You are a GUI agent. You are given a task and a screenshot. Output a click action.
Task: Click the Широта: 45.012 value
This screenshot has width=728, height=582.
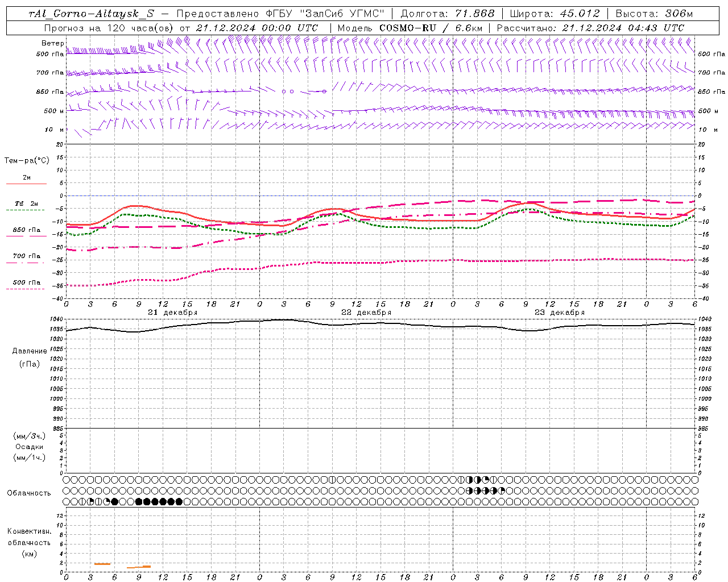pos(555,14)
